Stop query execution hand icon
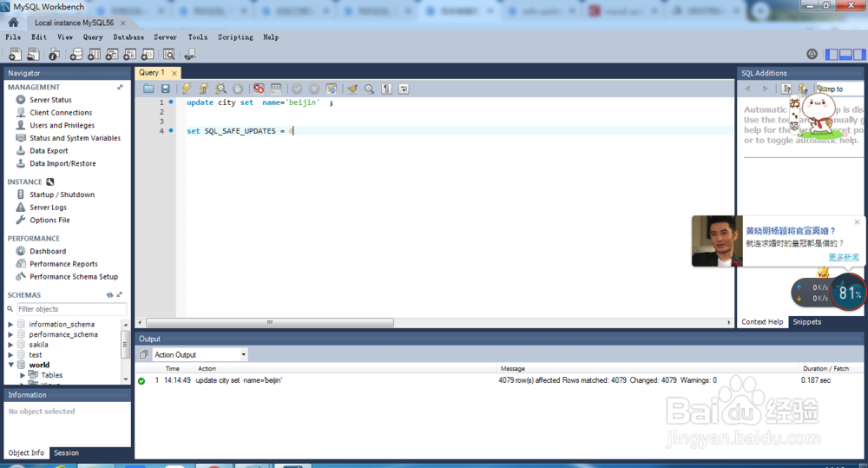Viewport: 868px width, 468px height. (238, 89)
